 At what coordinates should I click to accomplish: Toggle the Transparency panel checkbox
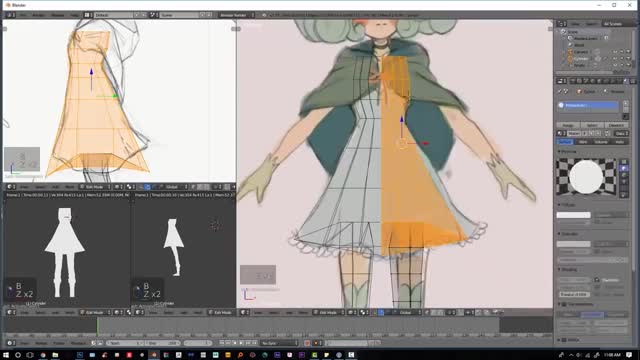pos(564,304)
